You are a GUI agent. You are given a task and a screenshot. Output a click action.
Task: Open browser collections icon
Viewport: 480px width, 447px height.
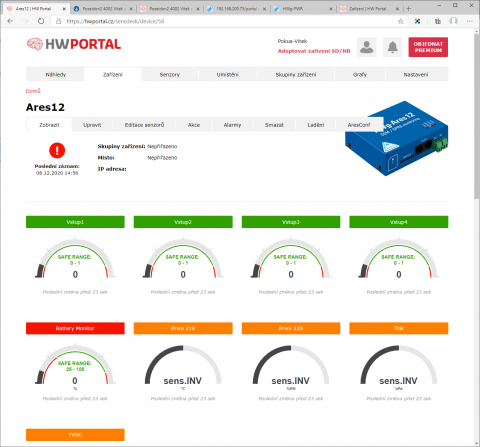pos(438,21)
